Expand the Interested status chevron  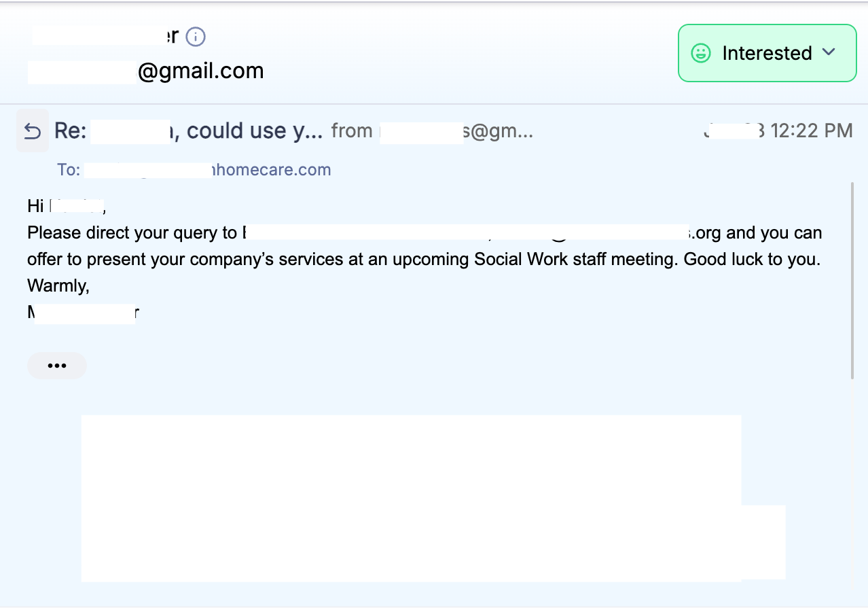[x=829, y=52]
